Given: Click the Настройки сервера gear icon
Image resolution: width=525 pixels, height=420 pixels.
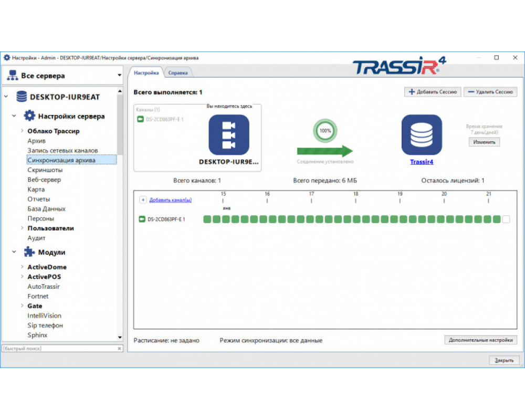Looking at the screenshot, I should pos(29,116).
